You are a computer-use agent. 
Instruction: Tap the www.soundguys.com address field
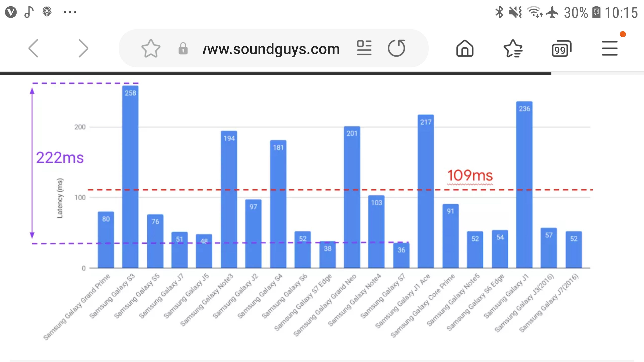[271, 49]
